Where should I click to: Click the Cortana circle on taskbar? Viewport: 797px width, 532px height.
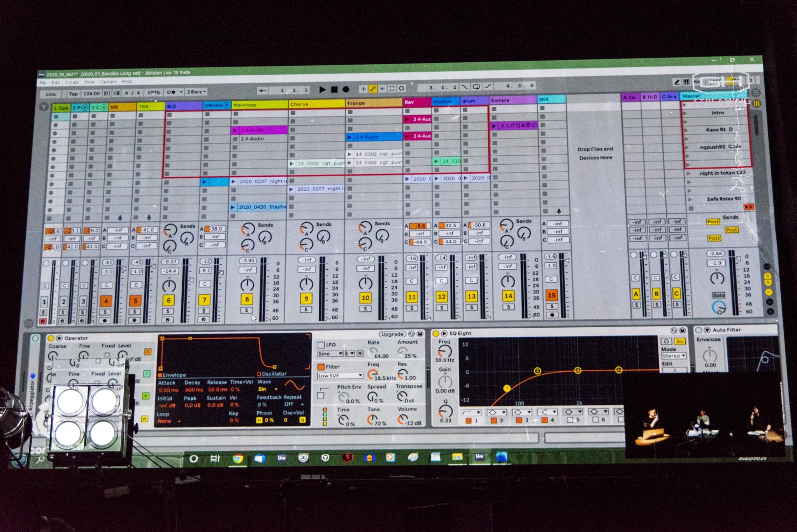pos(193,459)
